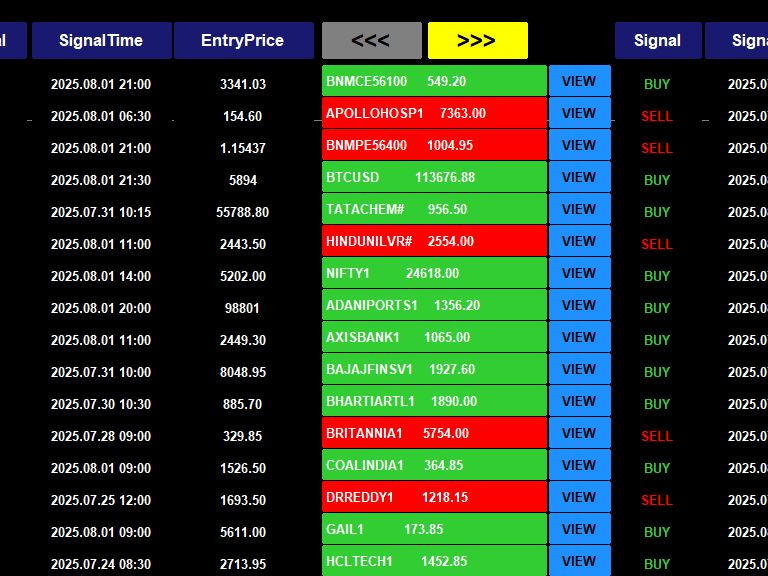Click entry price 1.15437

(x=243, y=148)
